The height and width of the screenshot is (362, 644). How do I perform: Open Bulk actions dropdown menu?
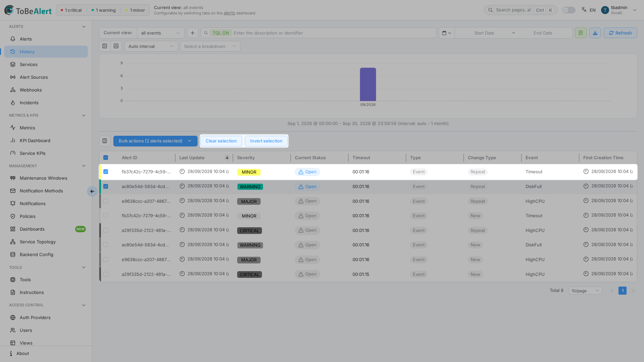point(155,141)
